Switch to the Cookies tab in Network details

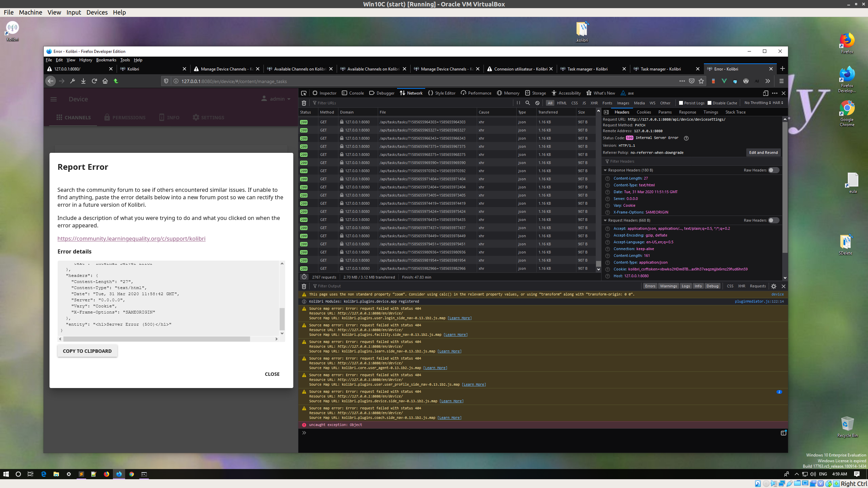point(643,112)
